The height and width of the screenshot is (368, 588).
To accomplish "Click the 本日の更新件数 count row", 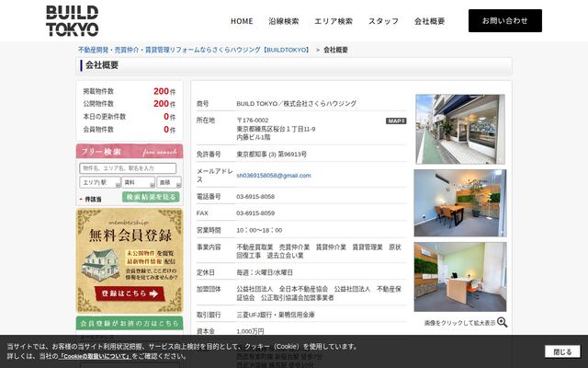I will [130, 117].
